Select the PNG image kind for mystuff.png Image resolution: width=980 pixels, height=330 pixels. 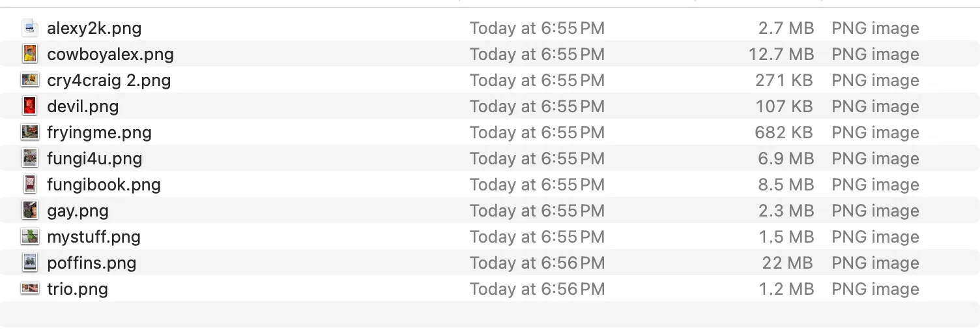click(875, 237)
